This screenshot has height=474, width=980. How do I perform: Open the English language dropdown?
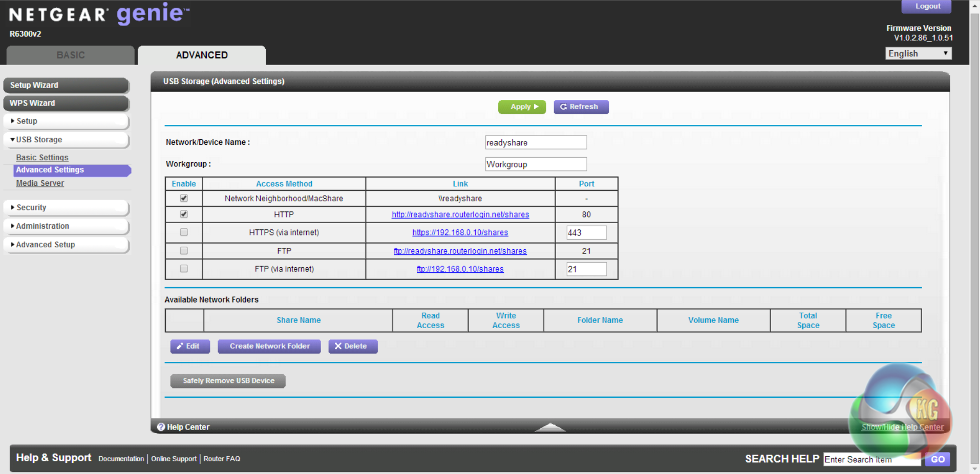919,53
